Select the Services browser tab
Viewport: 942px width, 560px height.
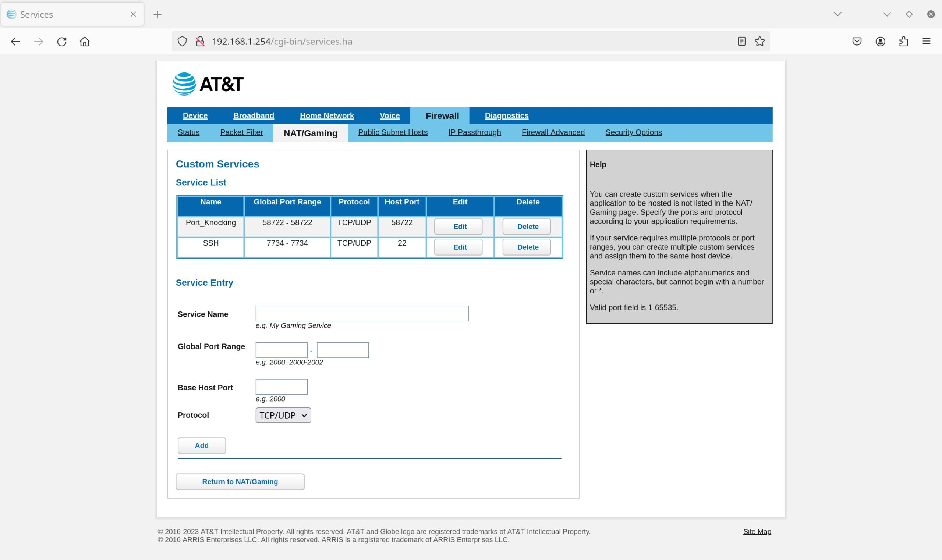click(x=72, y=14)
